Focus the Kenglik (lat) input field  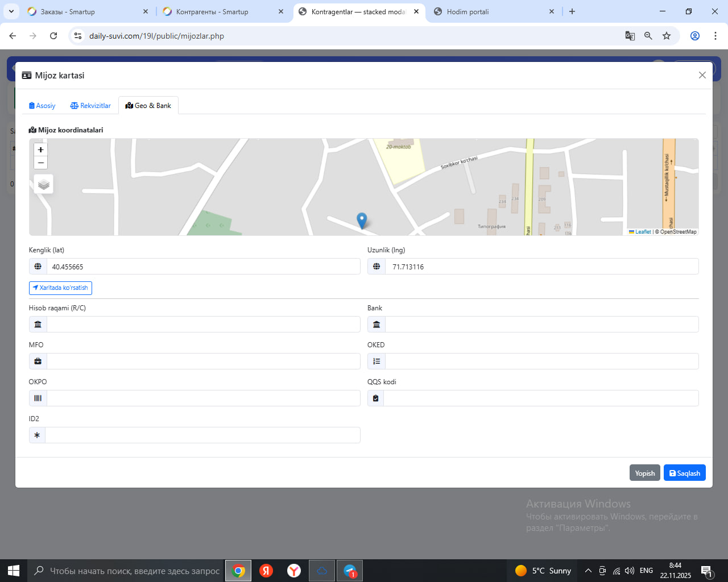pyautogui.click(x=203, y=267)
